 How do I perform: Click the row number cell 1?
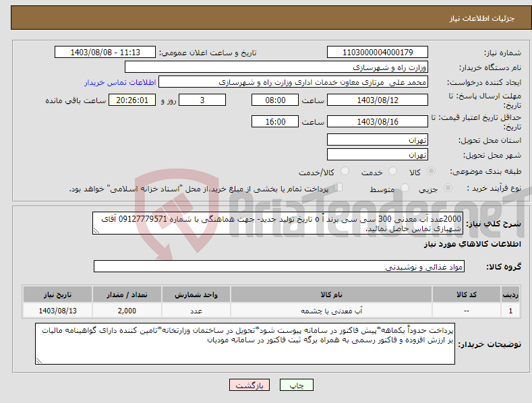click(x=510, y=311)
